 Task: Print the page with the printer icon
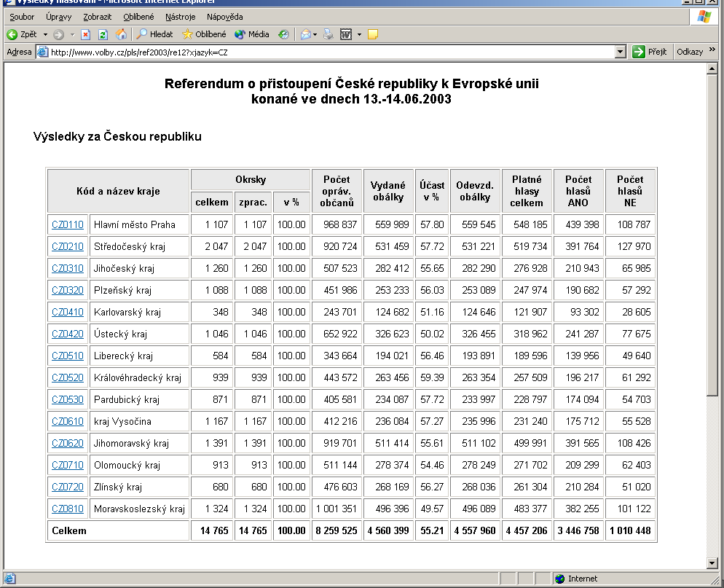(x=328, y=34)
